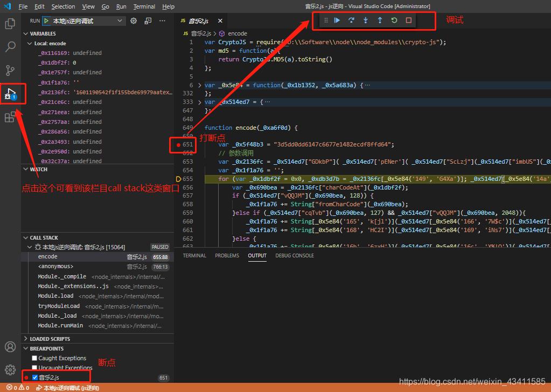Open the Run and Debug view

point(10,94)
